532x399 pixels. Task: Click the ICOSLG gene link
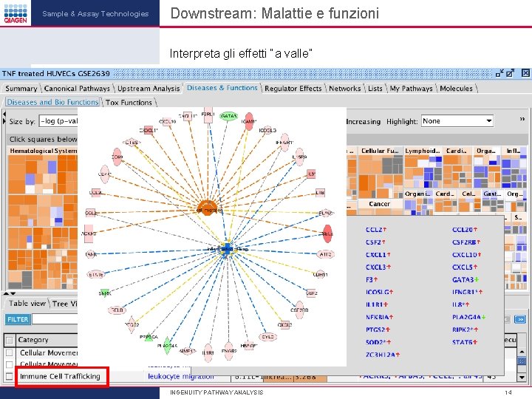(378, 292)
